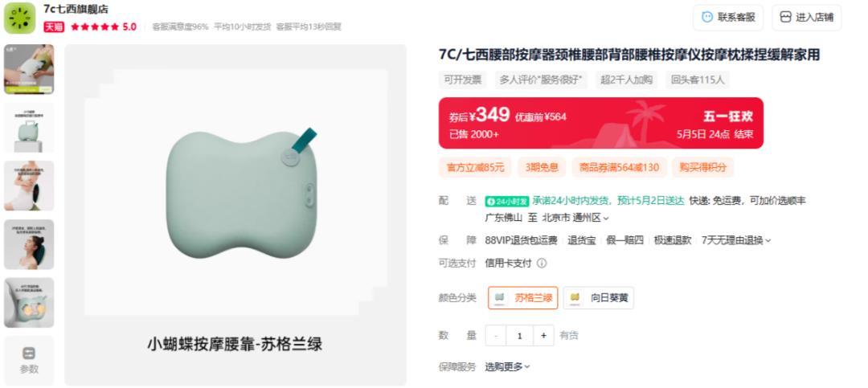Click the 商品券满564减130 coupon tag
868x388 pixels.
619,167
